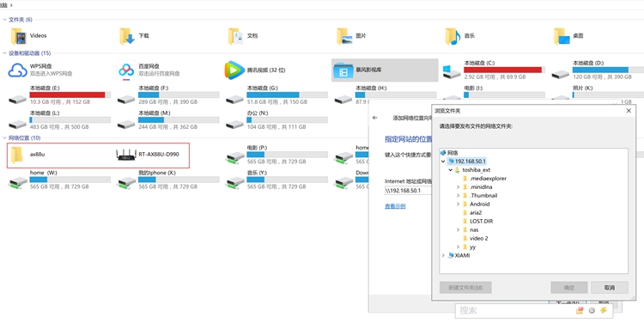The height and width of the screenshot is (323, 644).
Task: Open the 查看示例 link
Action: [x=395, y=206]
